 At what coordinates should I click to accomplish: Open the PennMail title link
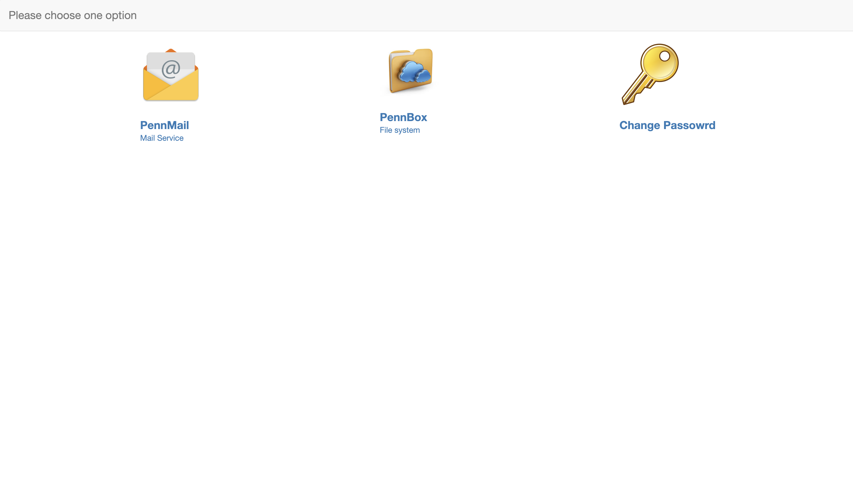coord(164,125)
